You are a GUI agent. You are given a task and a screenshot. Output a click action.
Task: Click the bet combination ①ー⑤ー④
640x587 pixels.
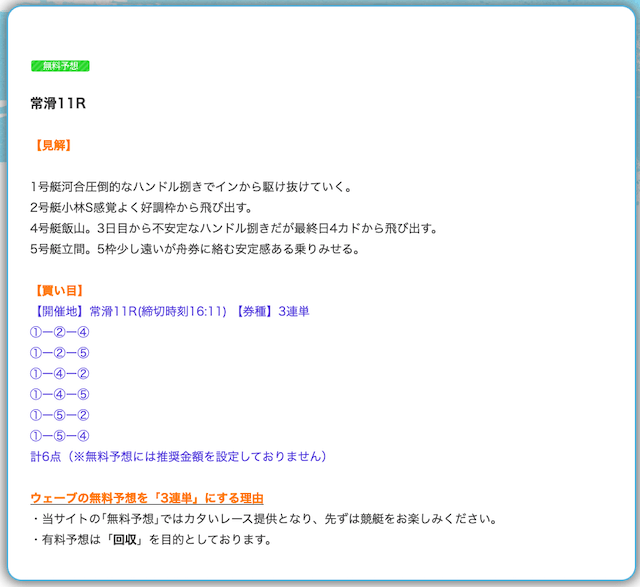click(60, 436)
